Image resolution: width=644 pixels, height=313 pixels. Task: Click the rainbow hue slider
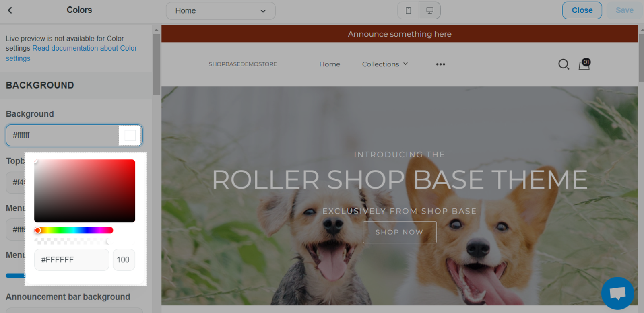[x=74, y=230]
